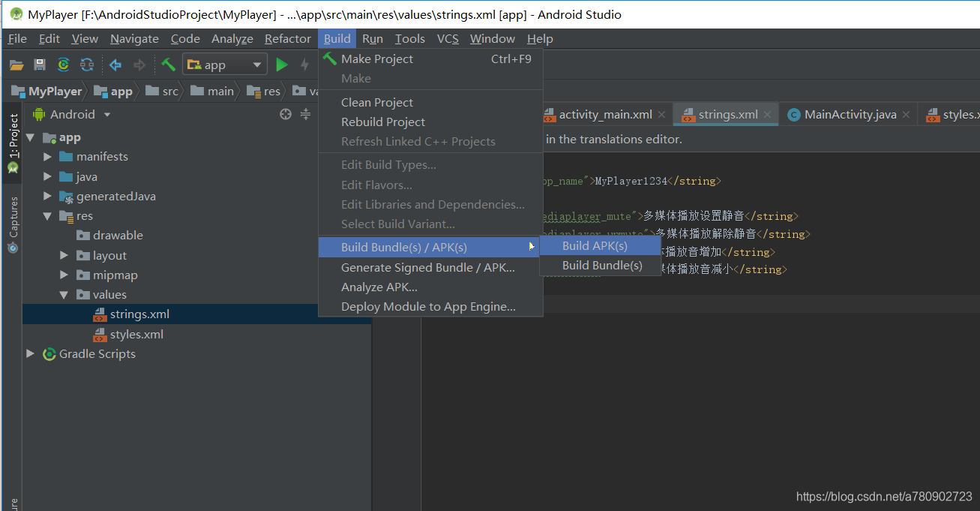
Task: Open the Window menu
Action: (493, 38)
